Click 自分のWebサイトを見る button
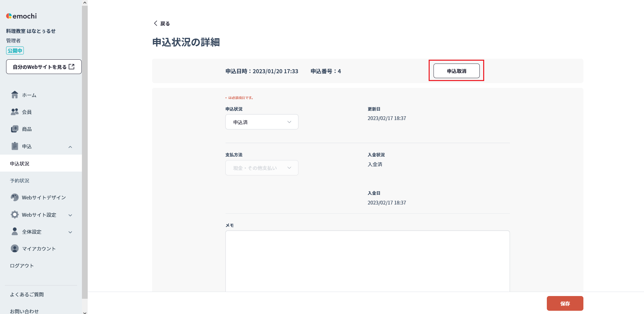Screen dimensions: 644x314 (44, 67)
